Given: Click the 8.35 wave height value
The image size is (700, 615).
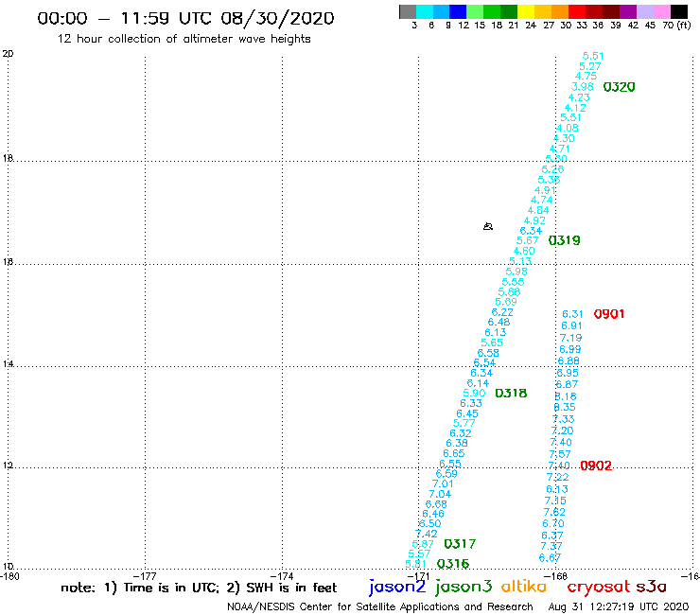Looking at the screenshot, I should pyautogui.click(x=565, y=407).
